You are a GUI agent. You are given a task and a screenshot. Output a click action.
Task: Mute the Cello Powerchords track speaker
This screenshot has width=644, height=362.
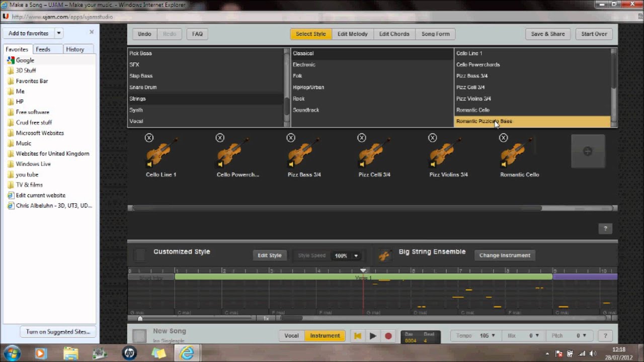pos(220,164)
